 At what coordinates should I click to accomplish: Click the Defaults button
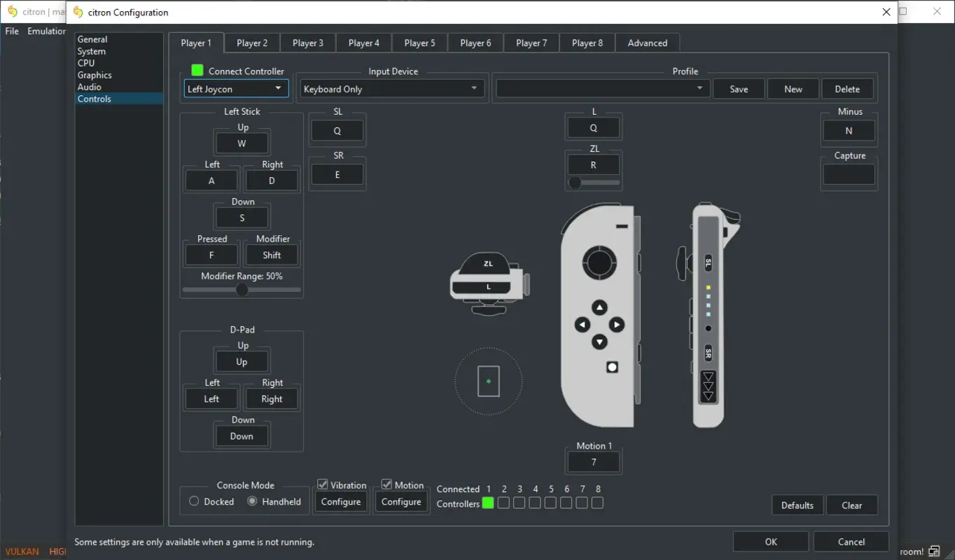coord(797,505)
